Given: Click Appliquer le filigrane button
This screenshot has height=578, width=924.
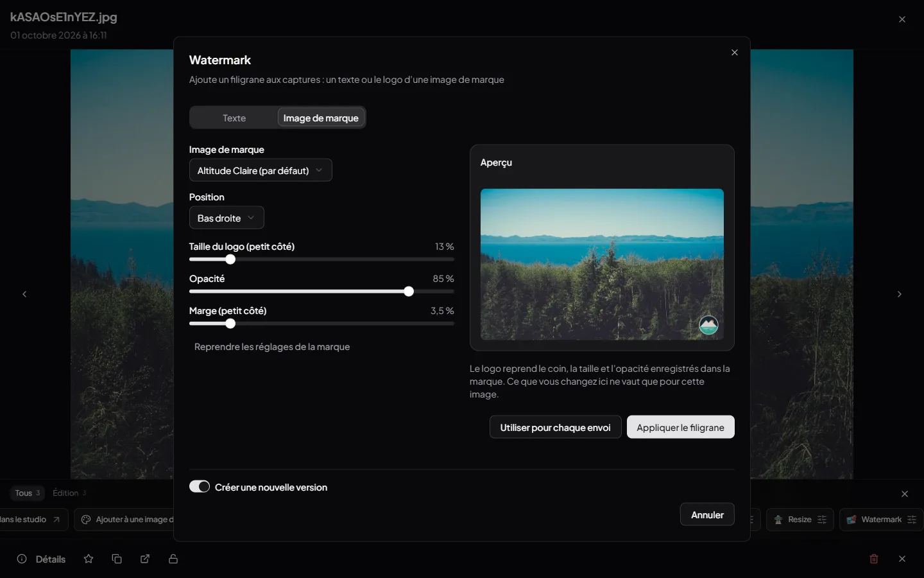Looking at the screenshot, I should [x=680, y=427].
